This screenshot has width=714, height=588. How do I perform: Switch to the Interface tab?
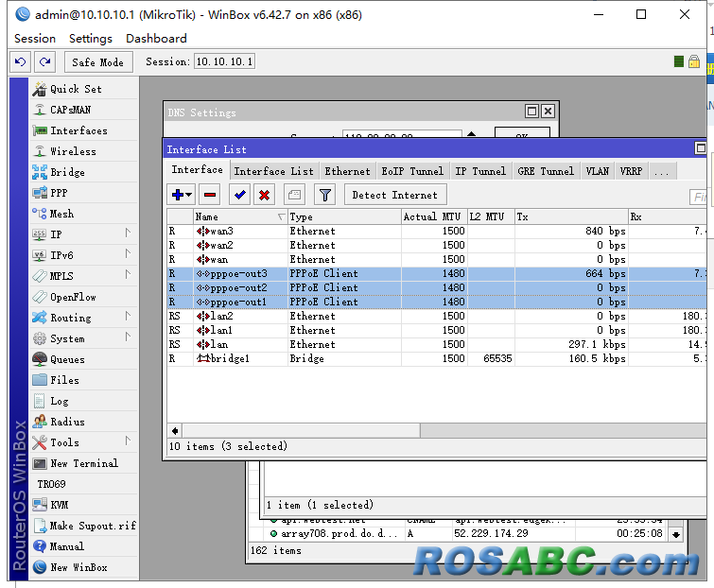(197, 170)
